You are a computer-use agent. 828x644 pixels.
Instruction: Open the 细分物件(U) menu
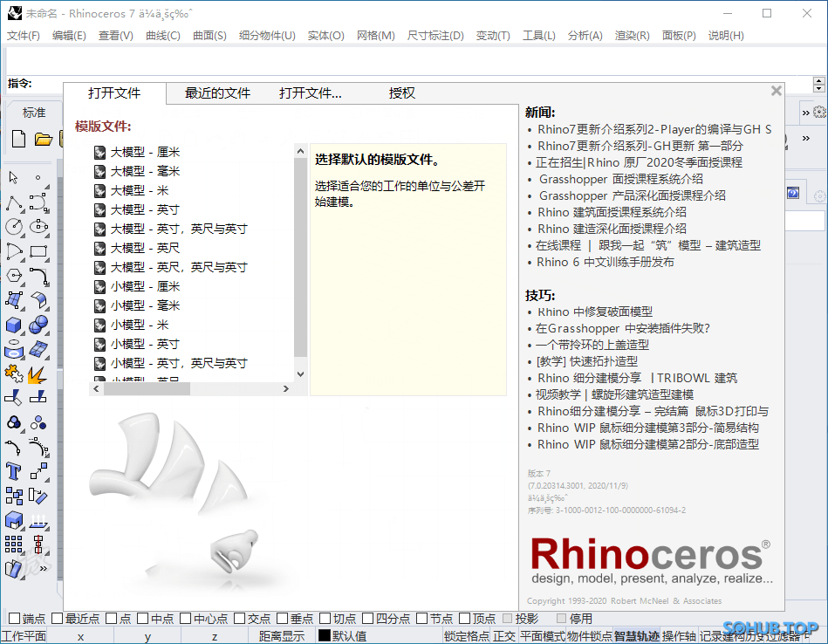[x=267, y=36]
